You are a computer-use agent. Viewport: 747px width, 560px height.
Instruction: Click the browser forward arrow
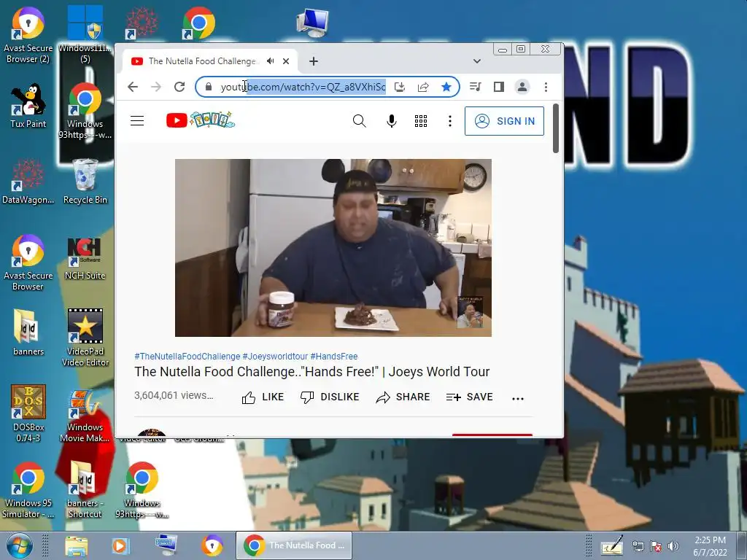(156, 87)
